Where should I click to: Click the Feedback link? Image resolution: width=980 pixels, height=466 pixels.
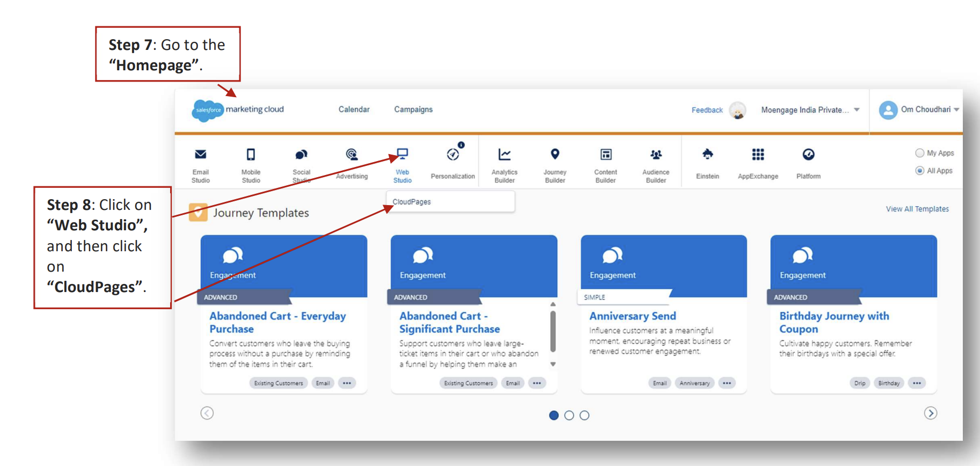pyautogui.click(x=707, y=110)
